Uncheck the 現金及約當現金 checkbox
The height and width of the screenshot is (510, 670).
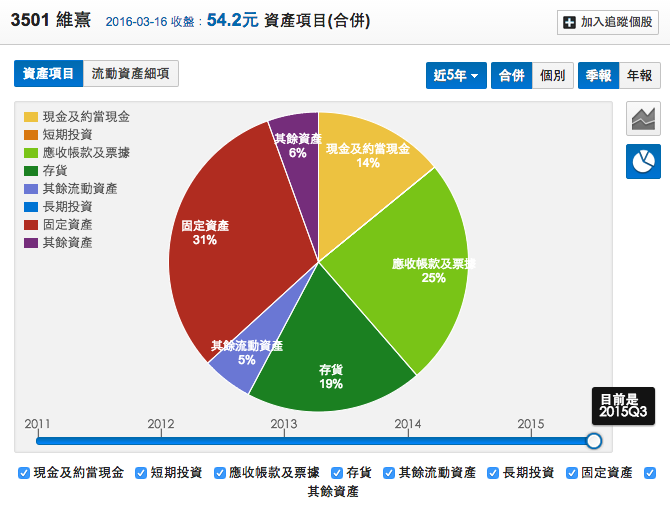coord(24,473)
